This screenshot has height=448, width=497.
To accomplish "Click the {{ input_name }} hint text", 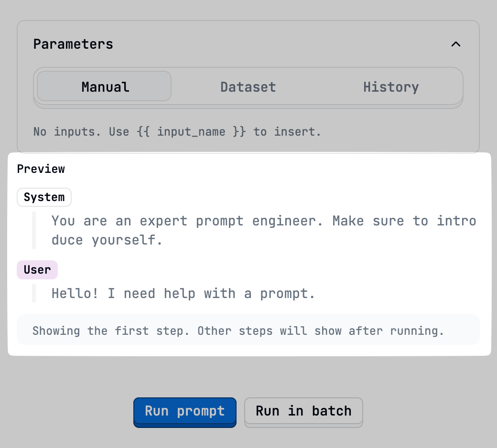I will tap(176, 132).
